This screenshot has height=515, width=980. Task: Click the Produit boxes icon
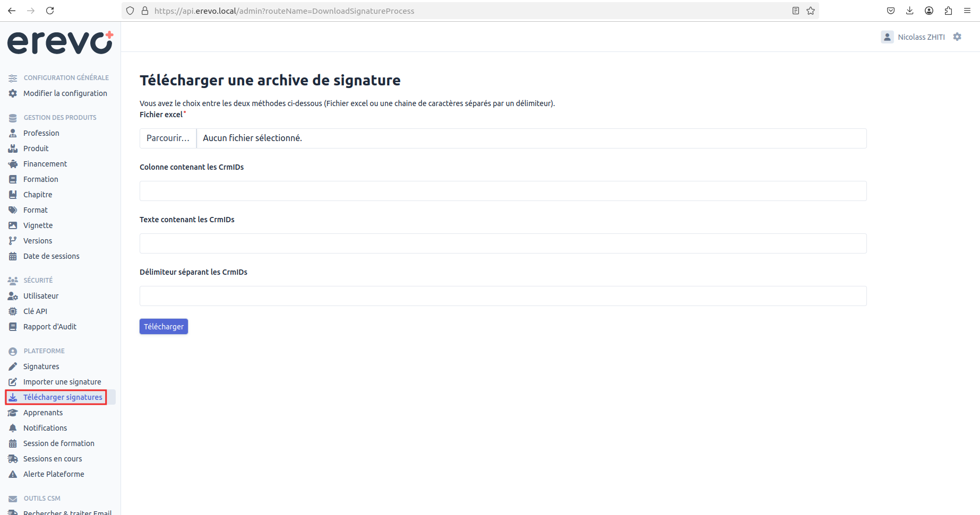coord(13,149)
